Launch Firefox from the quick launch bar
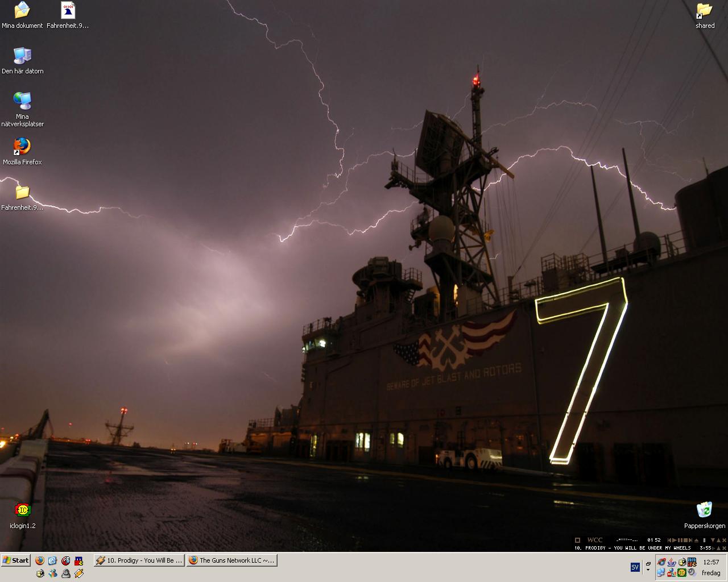This screenshot has width=728, height=582. [40, 560]
